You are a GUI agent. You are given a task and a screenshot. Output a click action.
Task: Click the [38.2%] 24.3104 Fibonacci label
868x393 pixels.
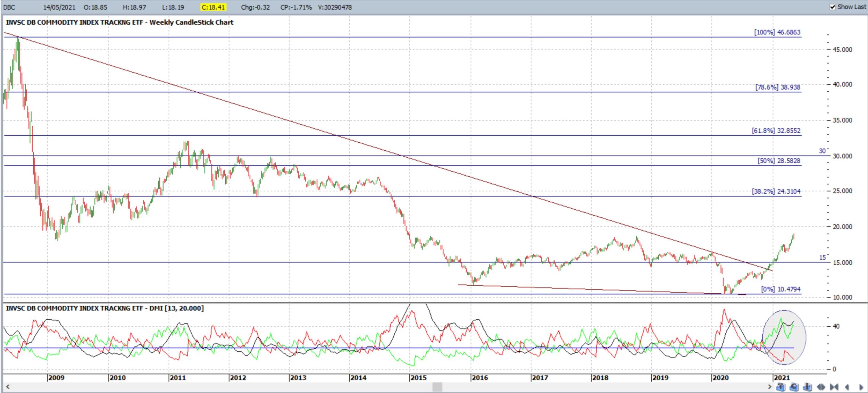coord(776,191)
